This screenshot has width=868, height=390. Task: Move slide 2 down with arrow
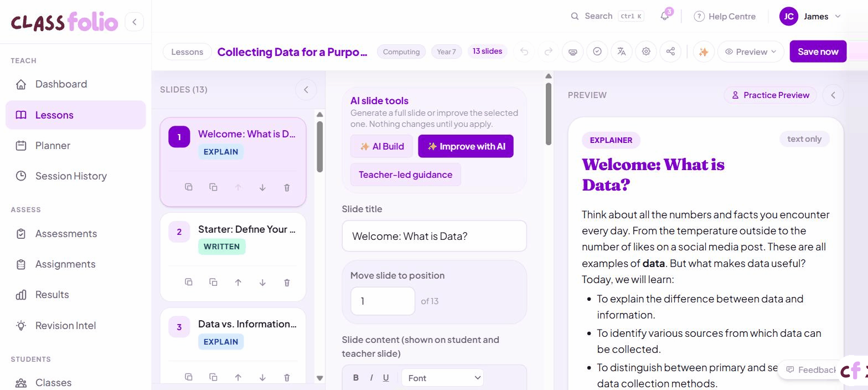coord(262,283)
